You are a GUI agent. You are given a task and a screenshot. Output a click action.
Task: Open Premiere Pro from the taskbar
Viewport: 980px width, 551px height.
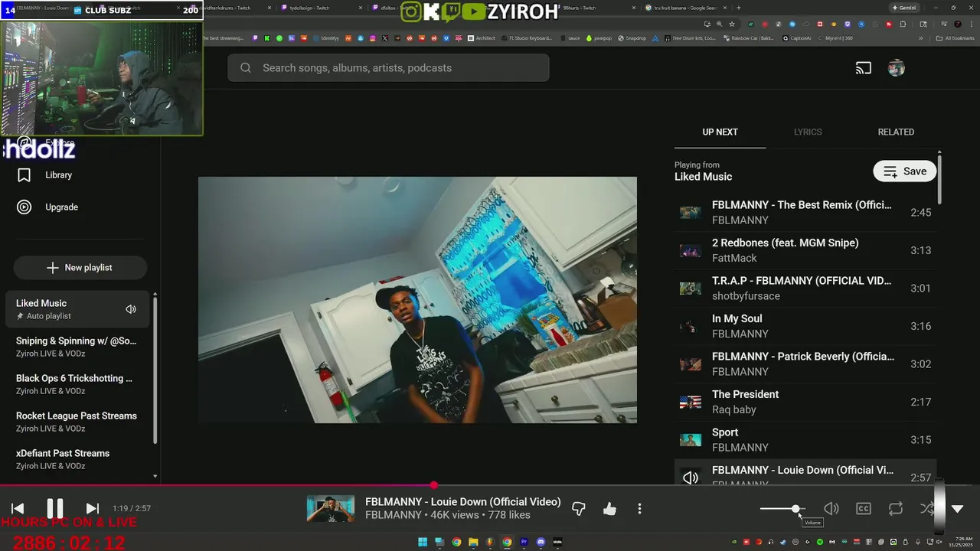[x=524, y=543]
